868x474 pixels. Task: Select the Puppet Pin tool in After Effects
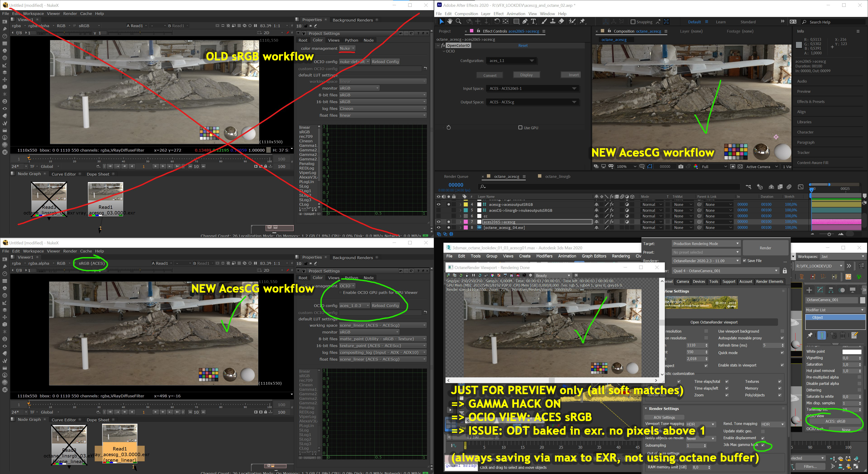(x=582, y=21)
